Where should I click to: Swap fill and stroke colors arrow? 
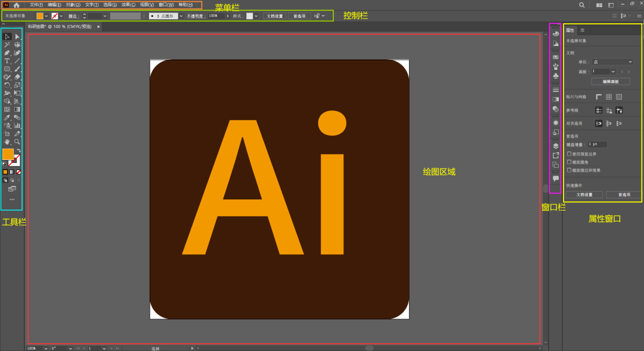(x=19, y=151)
